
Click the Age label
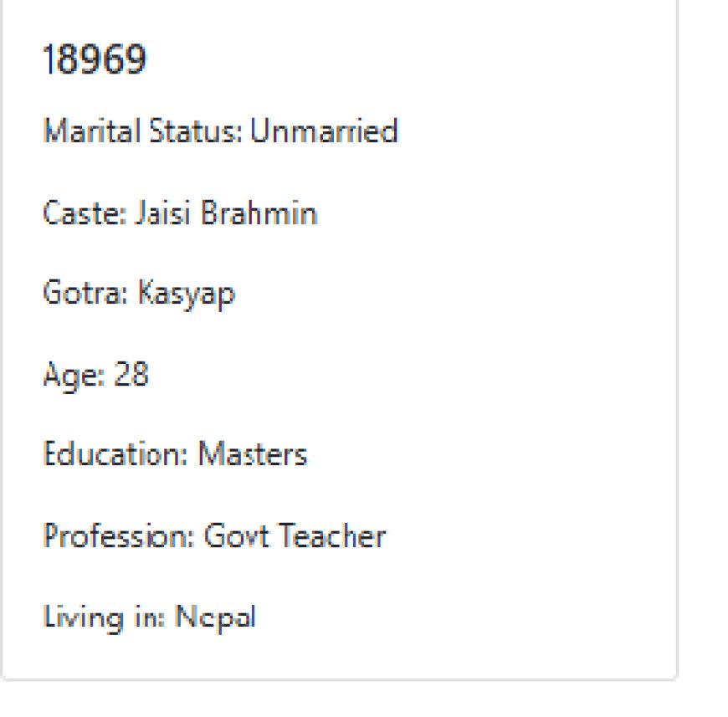pyautogui.click(x=74, y=375)
